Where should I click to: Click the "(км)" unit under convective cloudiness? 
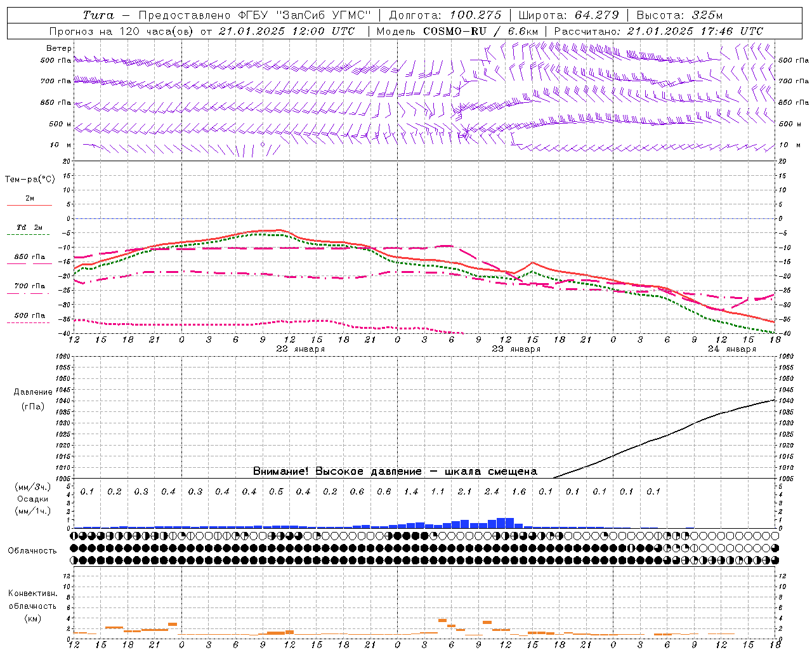pos(33,619)
